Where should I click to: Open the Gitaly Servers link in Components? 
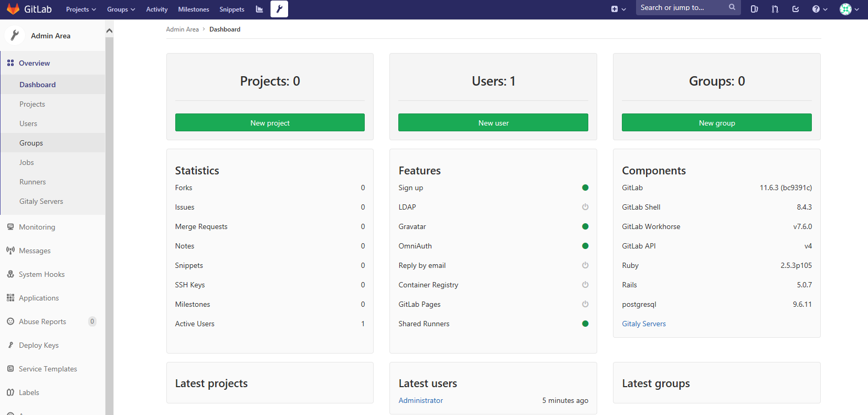[x=644, y=324]
